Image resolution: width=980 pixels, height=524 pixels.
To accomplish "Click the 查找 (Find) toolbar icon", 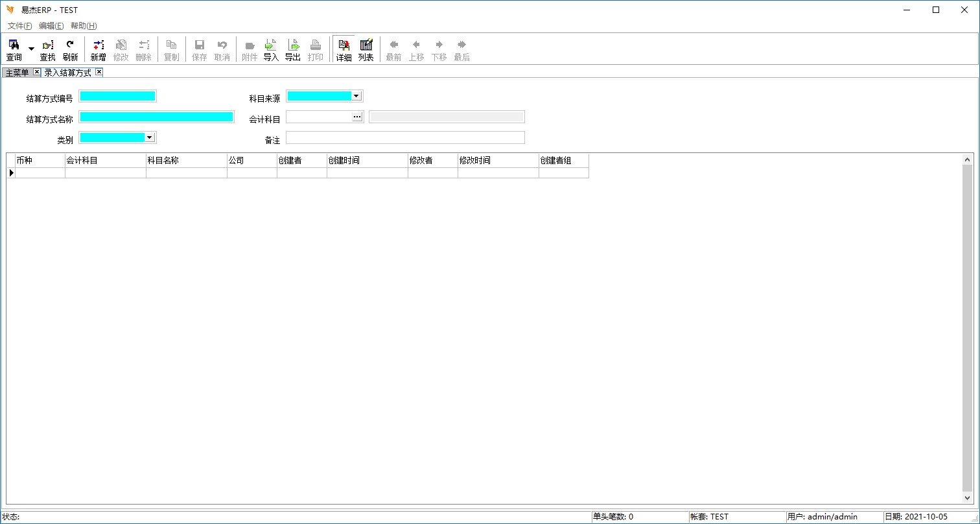I will click(x=48, y=49).
